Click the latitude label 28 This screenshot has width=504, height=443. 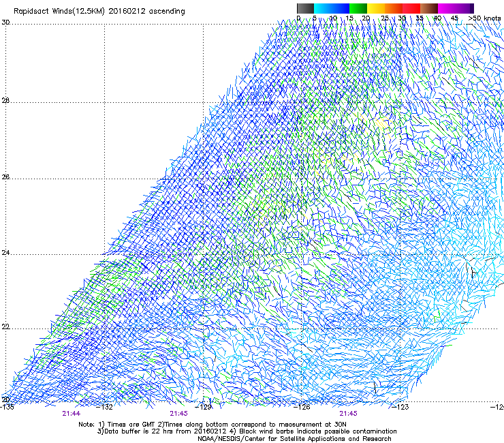(x=5, y=101)
